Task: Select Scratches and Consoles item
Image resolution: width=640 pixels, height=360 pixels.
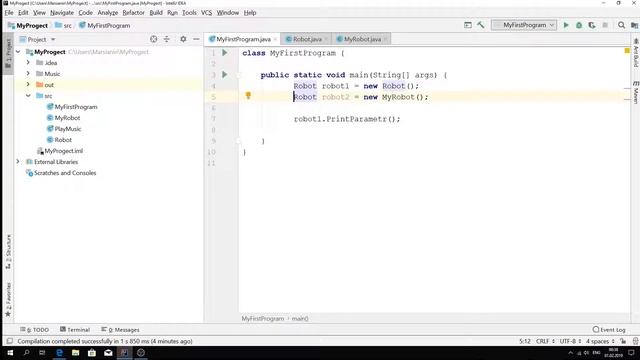Action: (x=61, y=173)
